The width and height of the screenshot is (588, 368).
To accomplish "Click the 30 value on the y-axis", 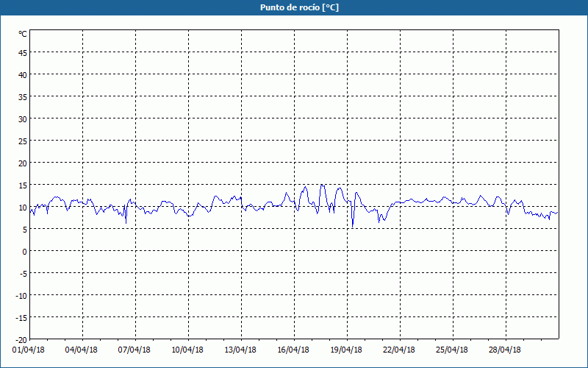I will 23,119.
